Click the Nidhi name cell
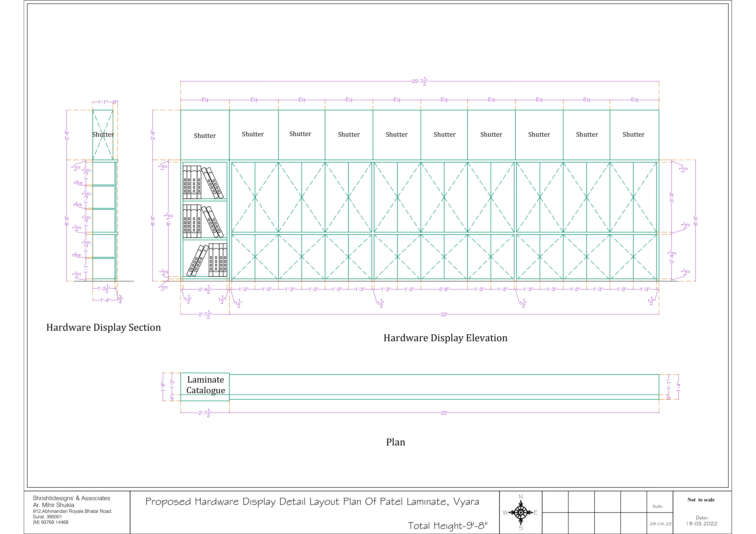Image resolution: width=756 pixels, height=534 pixels. [x=657, y=506]
